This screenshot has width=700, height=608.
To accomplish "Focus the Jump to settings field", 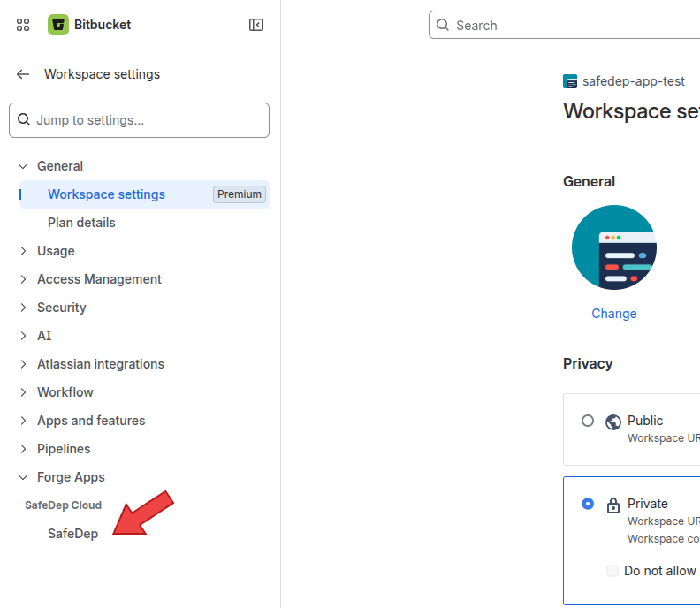I will tap(140, 120).
